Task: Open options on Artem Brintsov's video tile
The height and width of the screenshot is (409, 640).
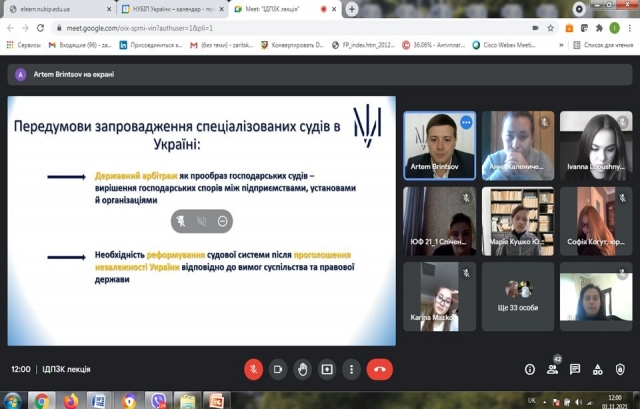Action: point(465,122)
